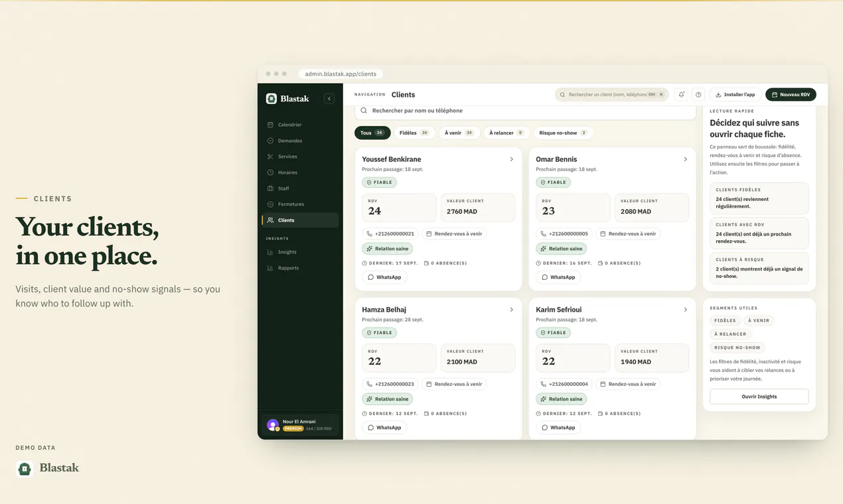Viewport: 843px width, 504px height.
Task: Open Horaires in the sidebar
Action: pyautogui.click(x=300, y=172)
